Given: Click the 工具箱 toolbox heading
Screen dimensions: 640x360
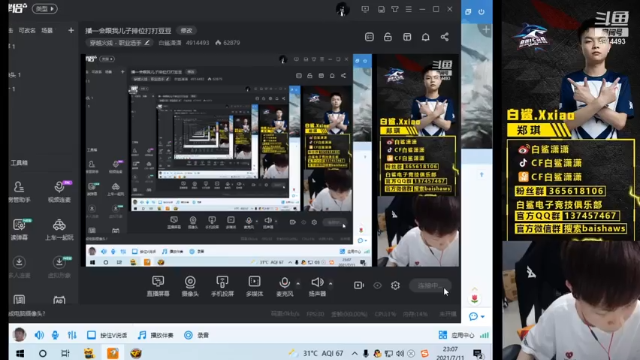Looking at the screenshot, I should pyautogui.click(x=19, y=163).
